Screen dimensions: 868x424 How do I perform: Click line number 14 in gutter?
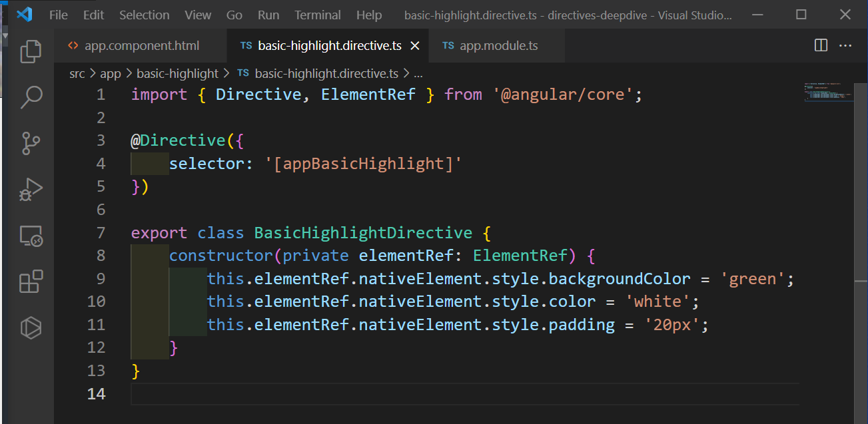(x=96, y=394)
